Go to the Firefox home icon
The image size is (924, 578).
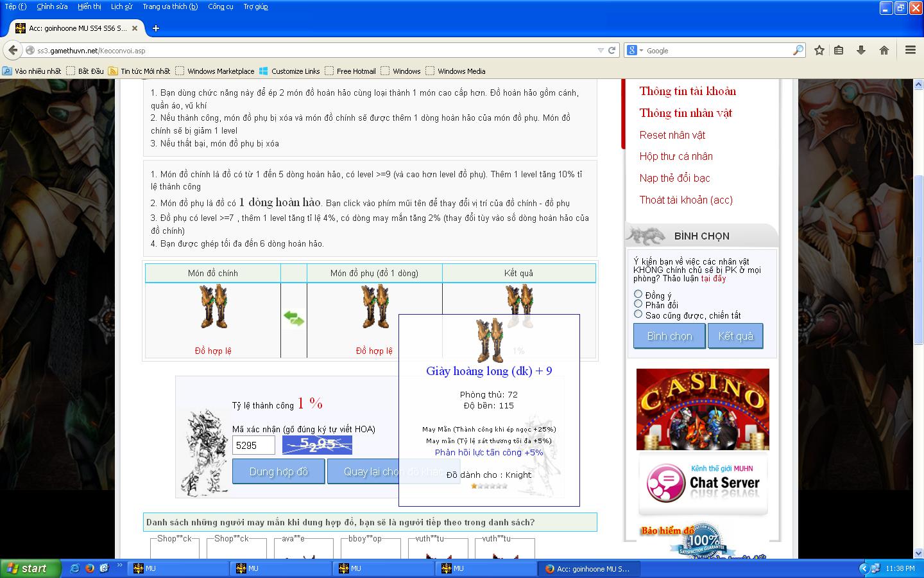click(x=884, y=50)
